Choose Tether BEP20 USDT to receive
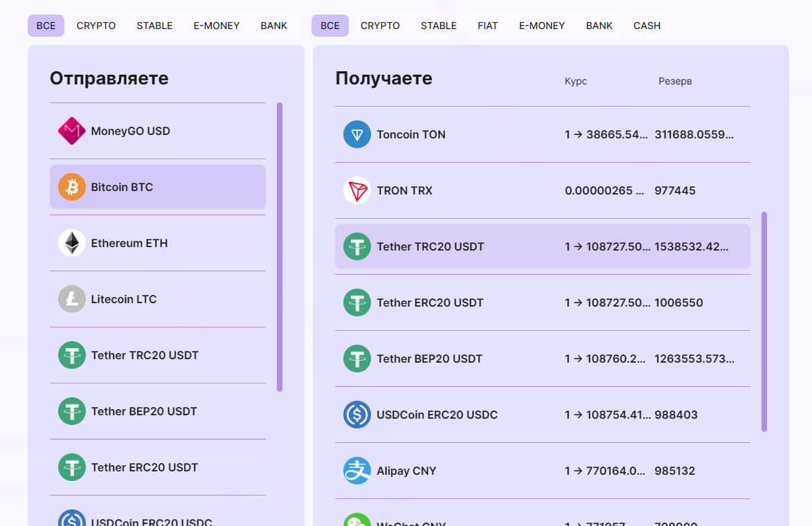Screen dimensions: 812x526 (x=543, y=359)
